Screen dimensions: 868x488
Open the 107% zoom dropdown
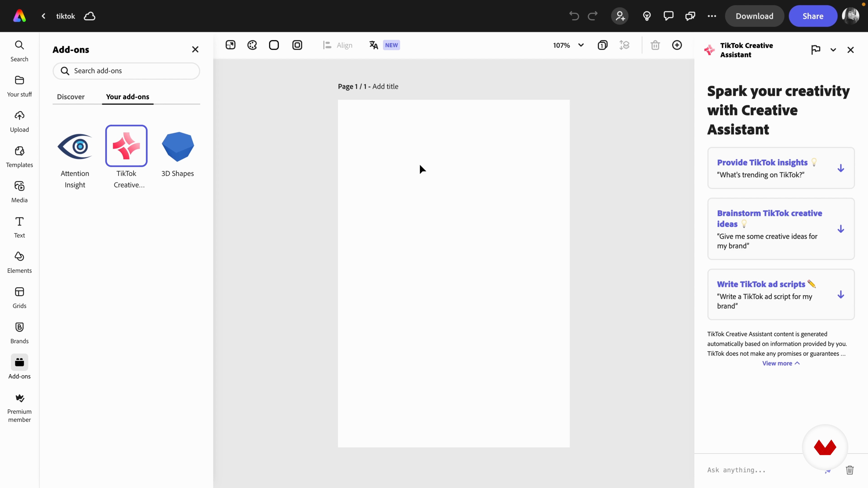[568, 45]
